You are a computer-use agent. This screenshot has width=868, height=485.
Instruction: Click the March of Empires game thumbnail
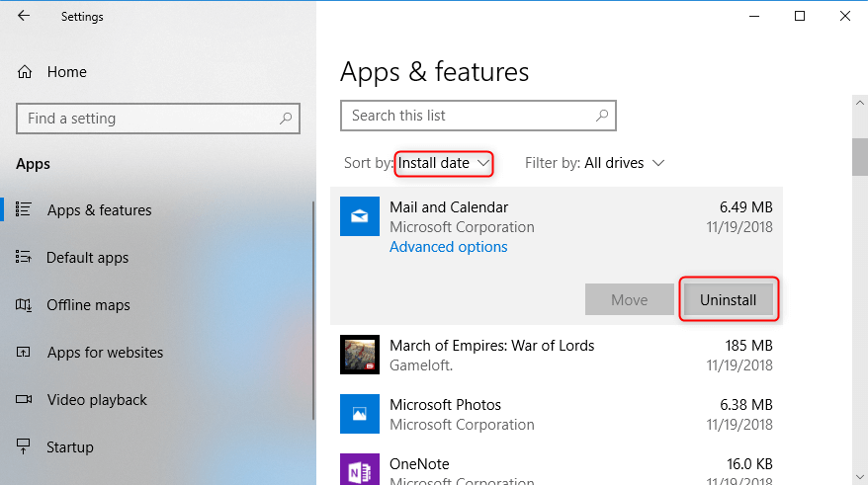[x=360, y=355]
